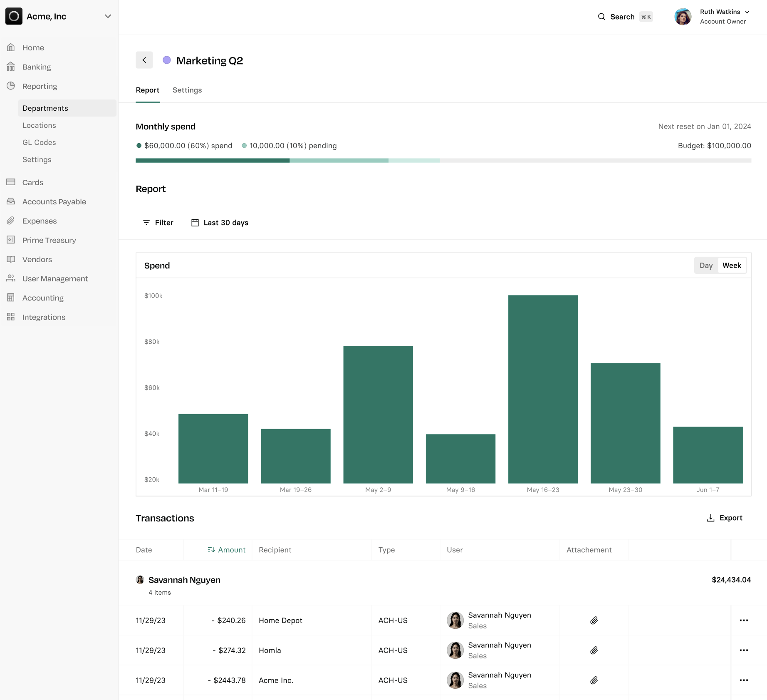Switch to the Settings tab

tap(187, 90)
